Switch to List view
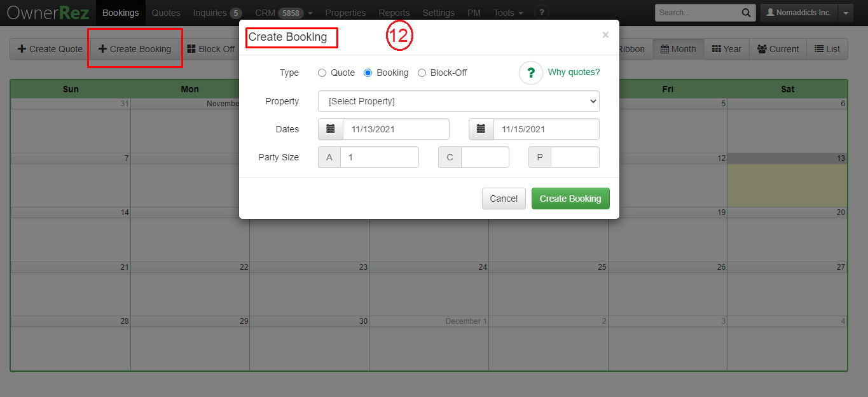This screenshot has height=397, width=868. tap(827, 49)
